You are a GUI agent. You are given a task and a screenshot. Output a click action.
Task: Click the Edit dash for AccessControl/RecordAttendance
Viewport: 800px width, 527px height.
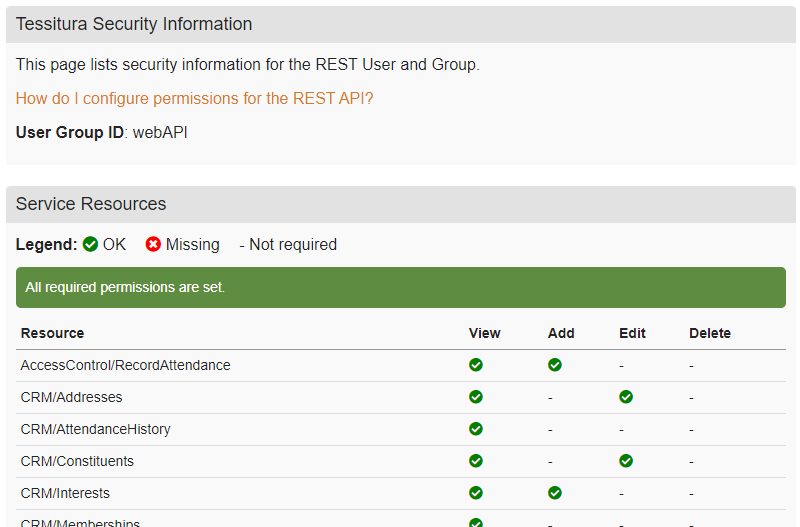point(621,366)
